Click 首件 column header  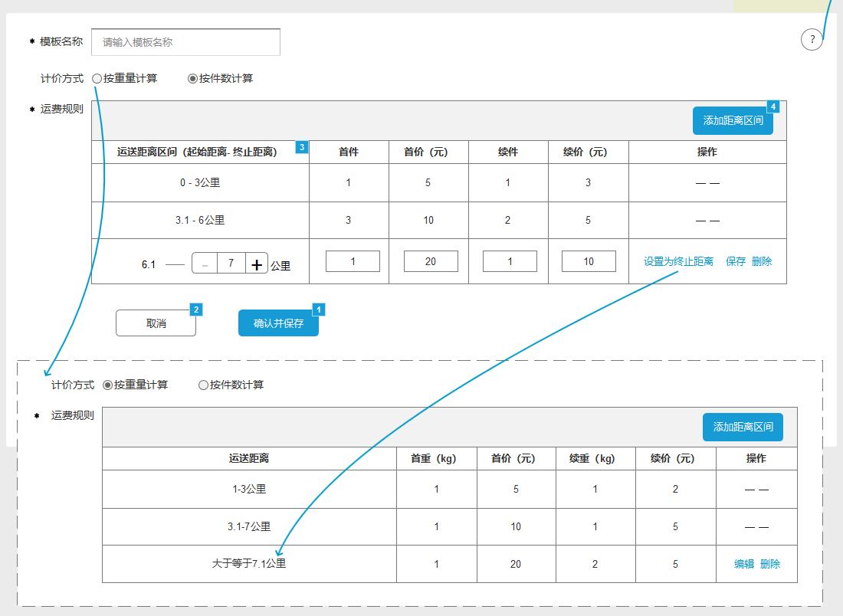[349, 152]
